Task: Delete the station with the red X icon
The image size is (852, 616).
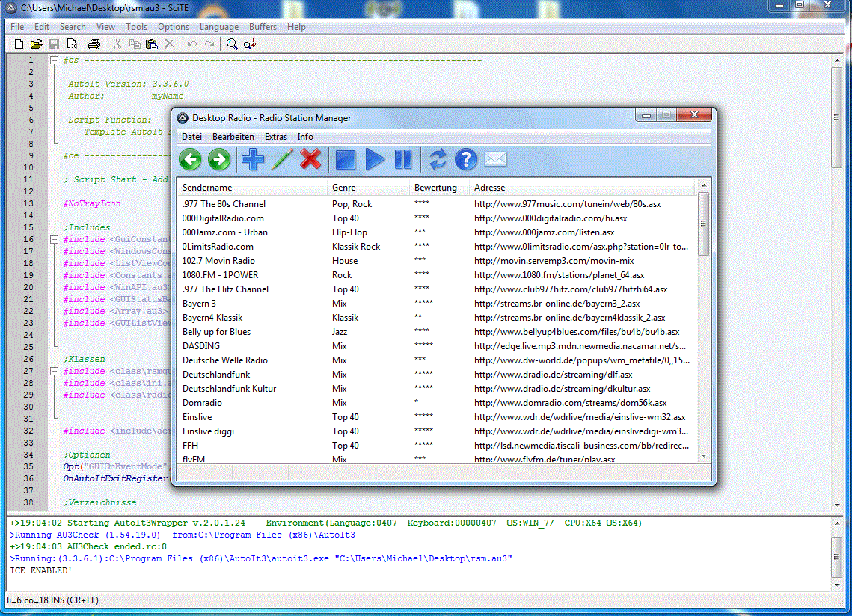Action: tap(310, 159)
